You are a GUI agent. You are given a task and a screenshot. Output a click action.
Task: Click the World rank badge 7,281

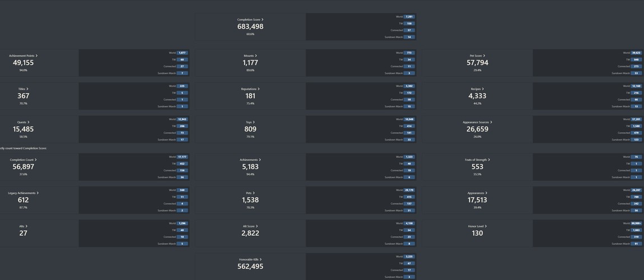[x=409, y=17]
